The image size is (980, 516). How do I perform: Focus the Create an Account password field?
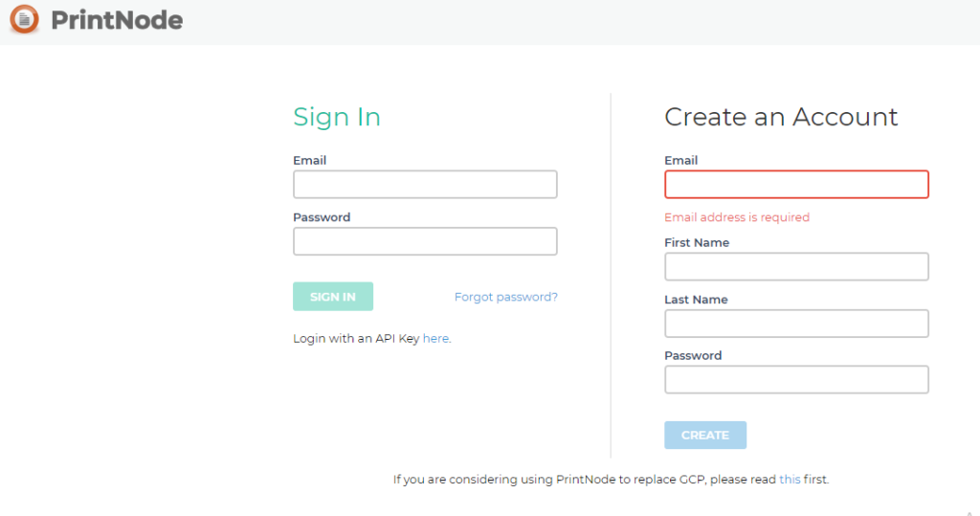pos(796,380)
